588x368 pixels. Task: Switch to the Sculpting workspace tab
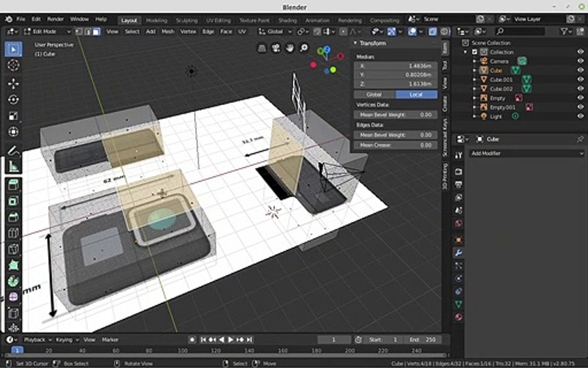186,20
